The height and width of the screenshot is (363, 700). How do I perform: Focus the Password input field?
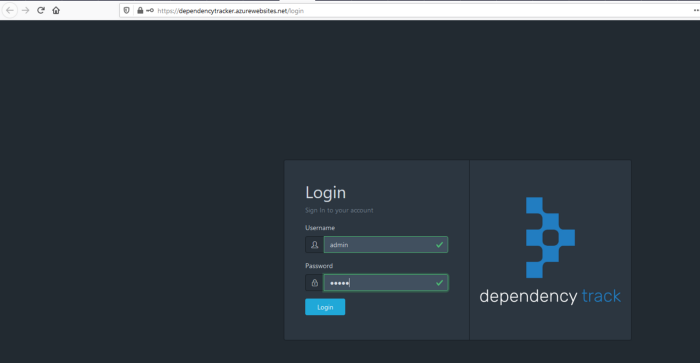(386, 283)
